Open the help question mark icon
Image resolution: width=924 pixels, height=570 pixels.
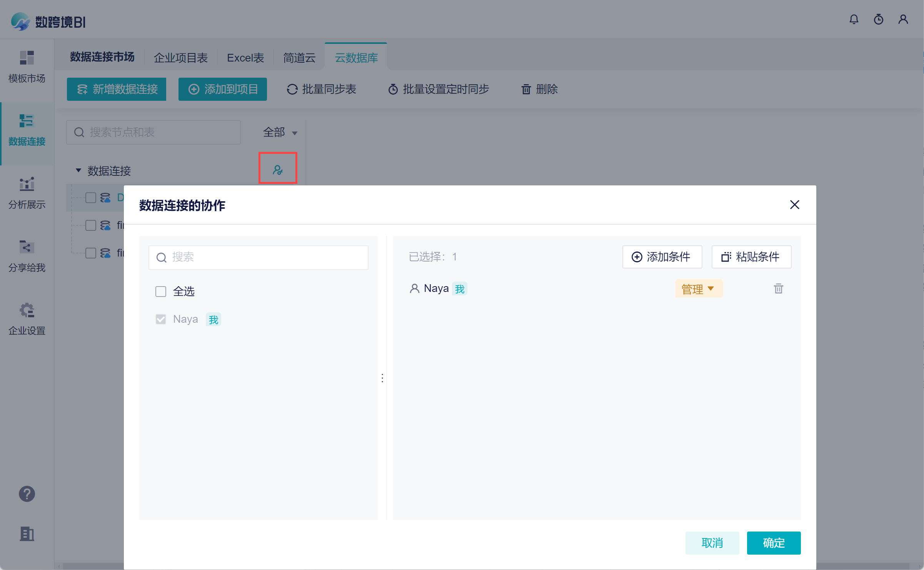click(x=27, y=494)
